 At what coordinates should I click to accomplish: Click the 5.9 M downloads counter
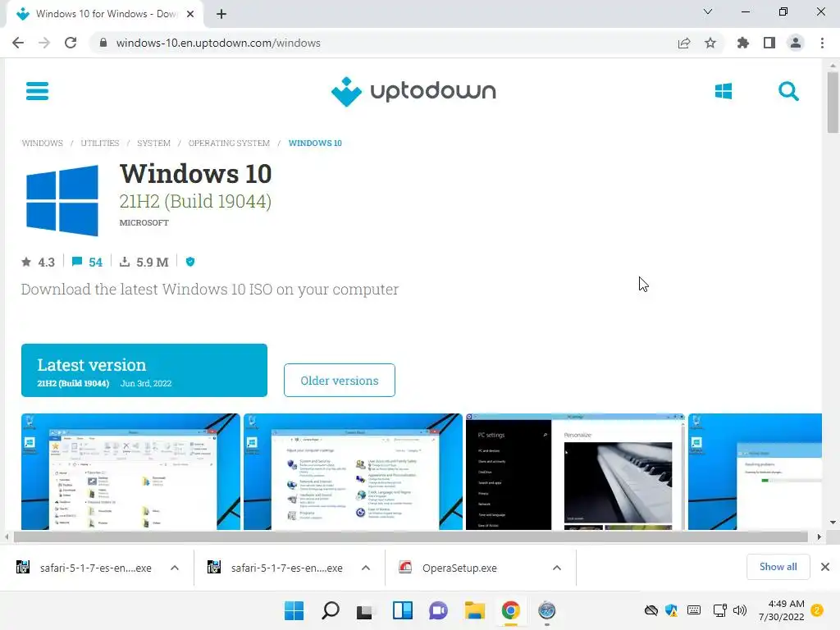click(144, 262)
